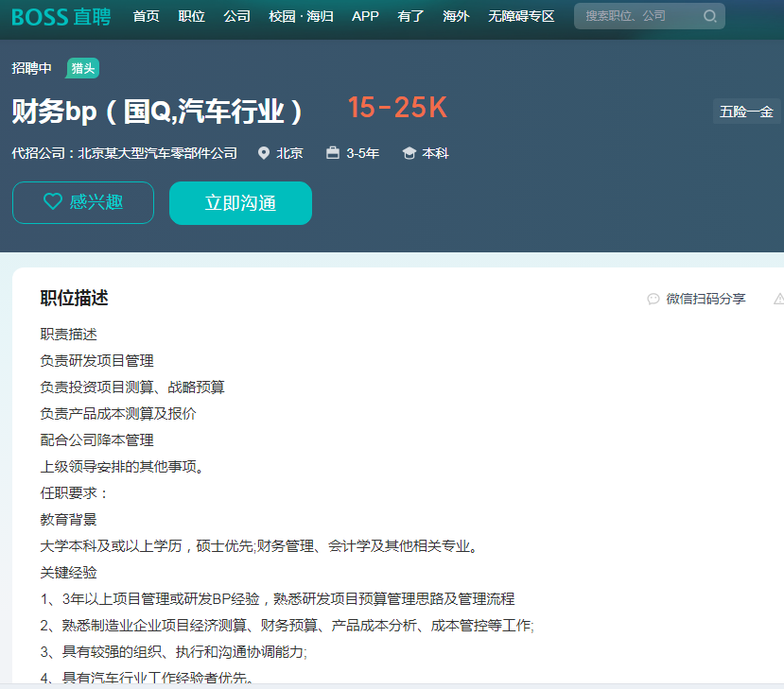Select 有了 in the top navigation
The image size is (784, 689).
(x=410, y=16)
